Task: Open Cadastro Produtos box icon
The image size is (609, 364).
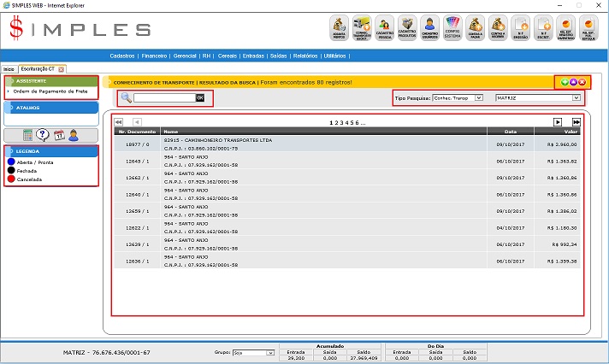Action: 408,27
